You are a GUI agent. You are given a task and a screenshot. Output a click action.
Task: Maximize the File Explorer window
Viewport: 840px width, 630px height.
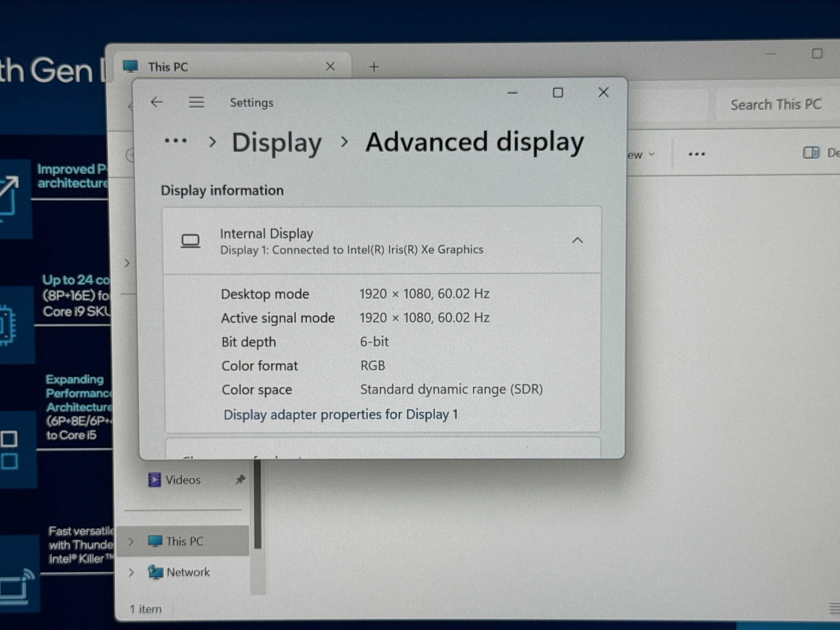pos(816,54)
